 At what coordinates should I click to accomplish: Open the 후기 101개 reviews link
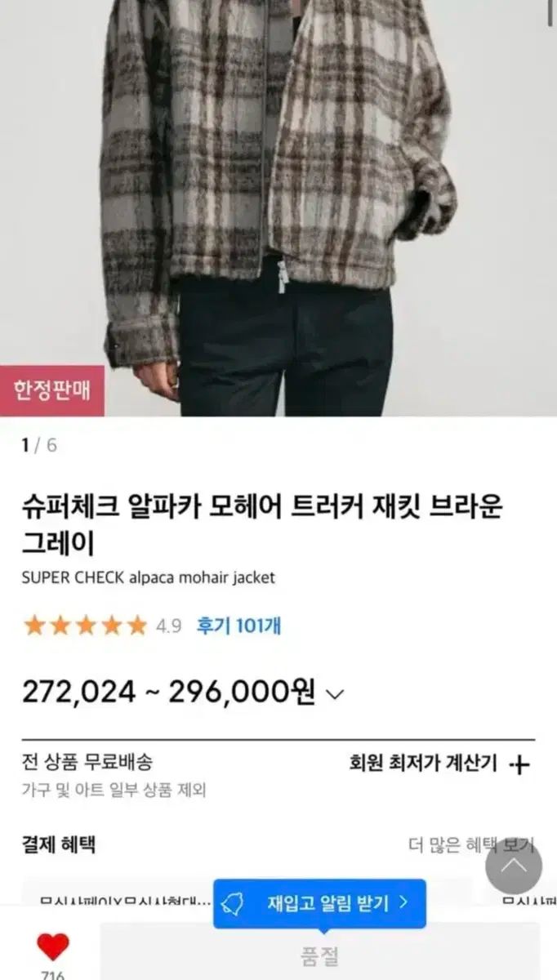[x=238, y=626]
